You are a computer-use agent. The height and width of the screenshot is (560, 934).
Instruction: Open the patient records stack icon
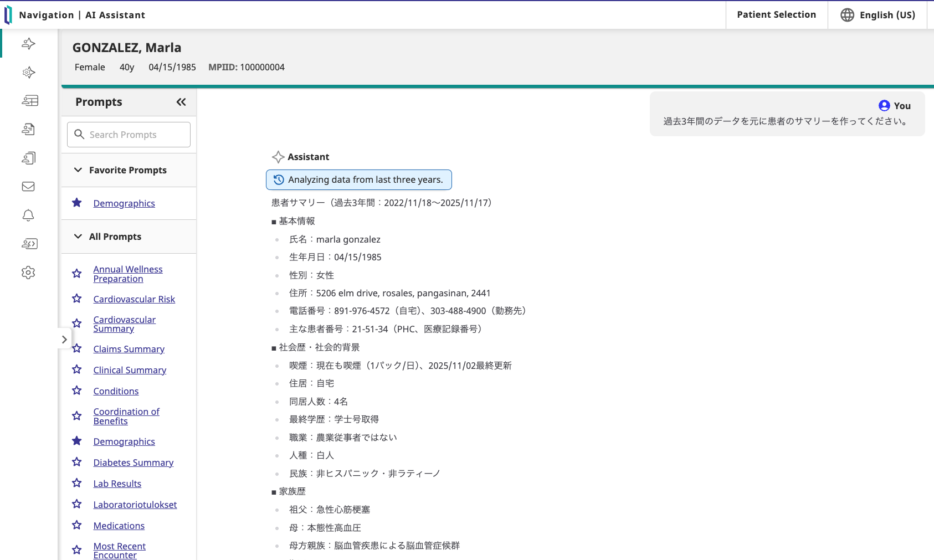click(x=28, y=158)
